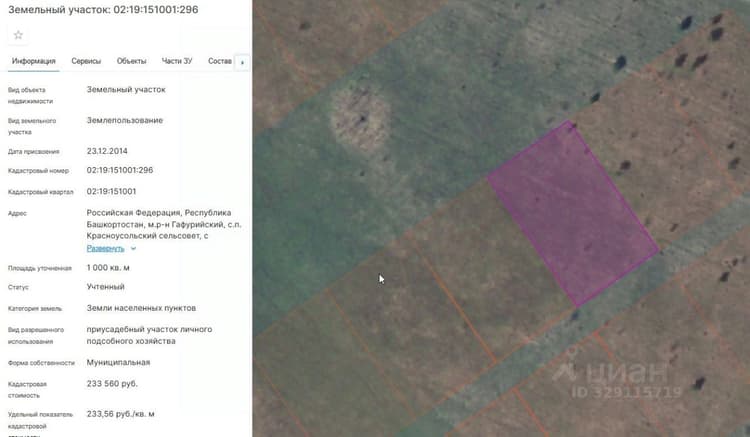Click the cadastral number 02:19:151001:296 value

120,170
